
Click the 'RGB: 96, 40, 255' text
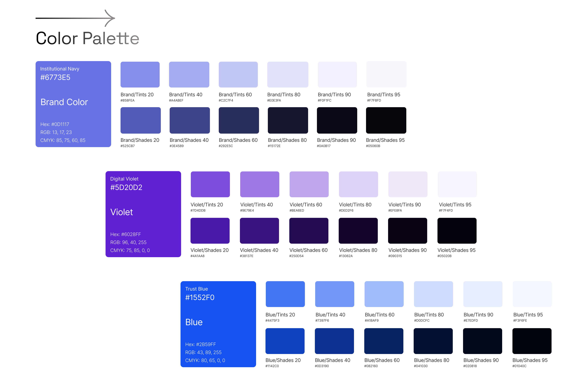coord(128,242)
